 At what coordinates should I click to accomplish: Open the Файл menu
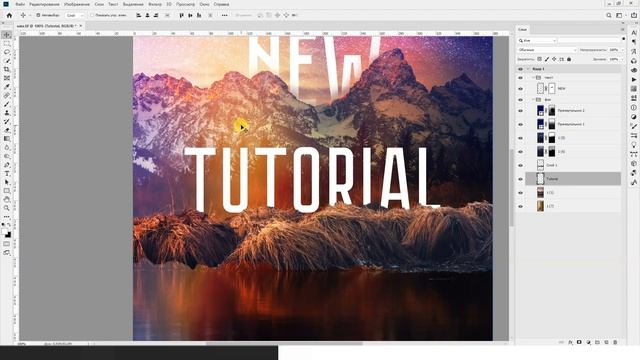[x=20, y=4]
